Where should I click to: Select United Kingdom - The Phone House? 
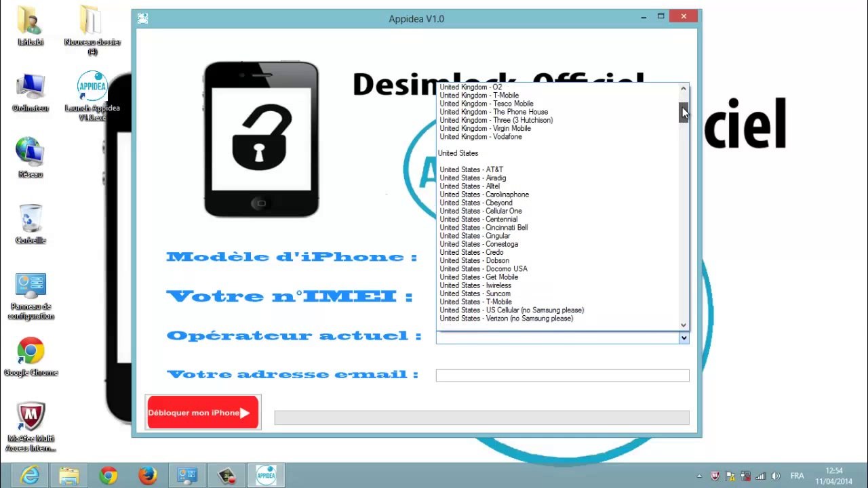coord(494,112)
